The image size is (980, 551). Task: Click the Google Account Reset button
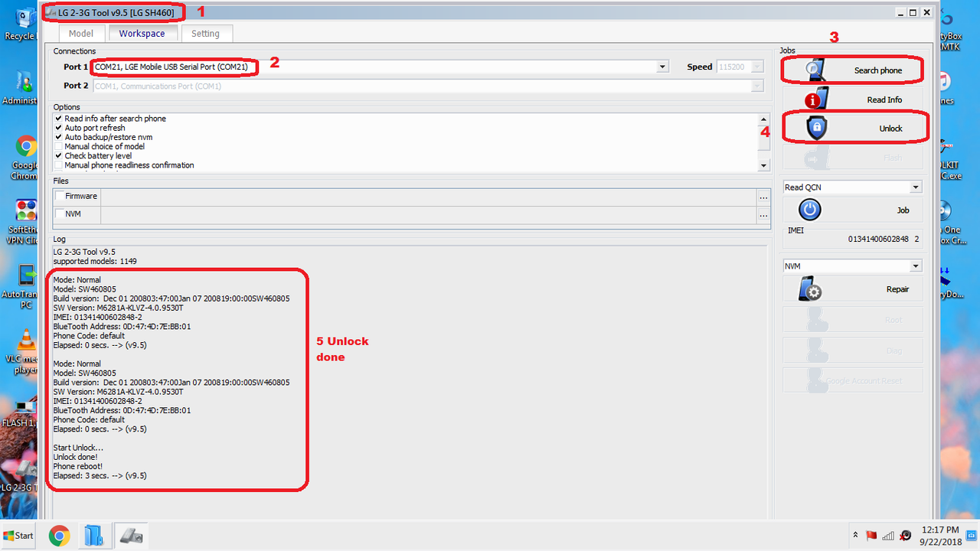pyautogui.click(x=852, y=380)
